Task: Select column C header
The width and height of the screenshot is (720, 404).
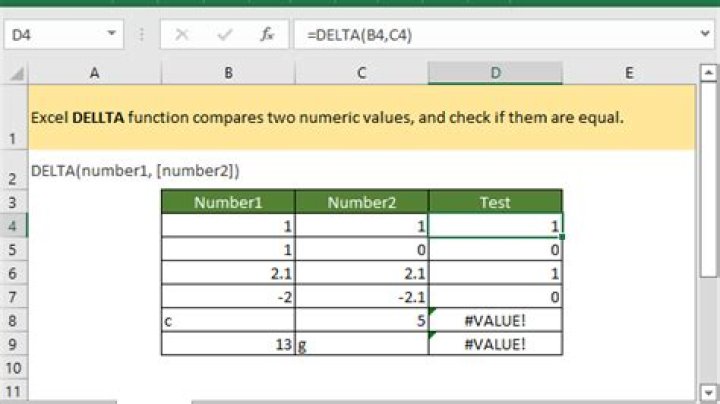Action: coord(362,73)
